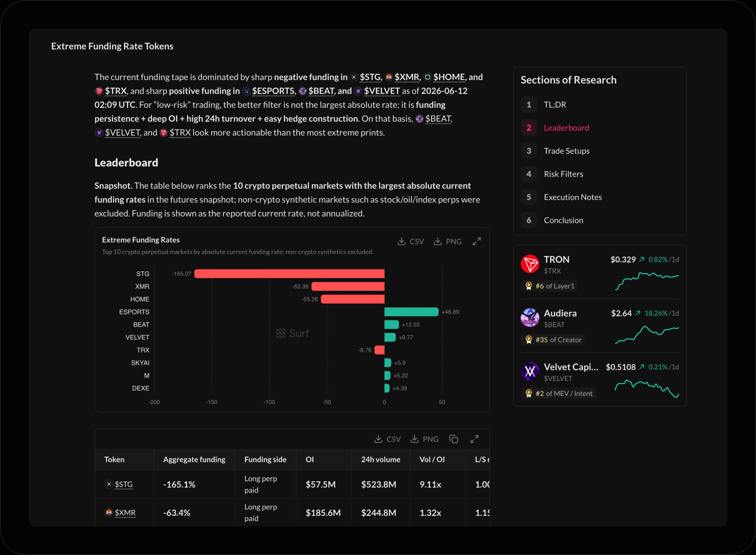The width and height of the screenshot is (756, 555).
Task: Click the DEXE bar in the chart
Action: tap(387, 388)
